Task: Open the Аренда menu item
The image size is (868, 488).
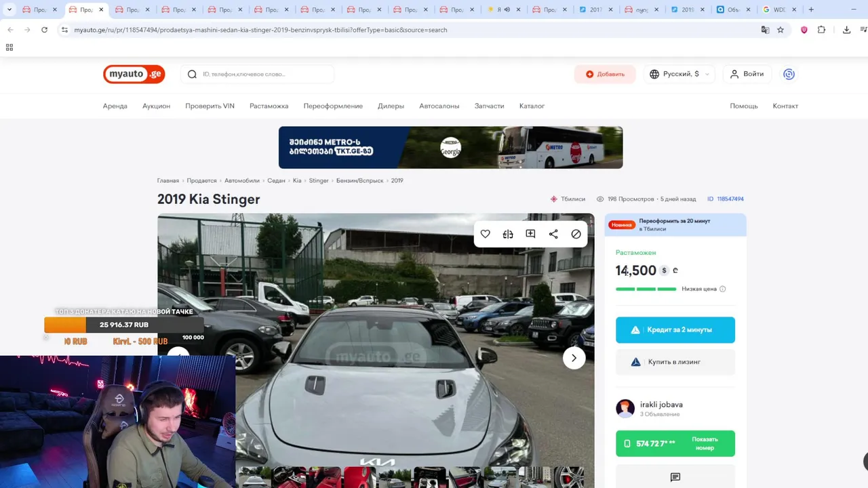Action: point(115,106)
